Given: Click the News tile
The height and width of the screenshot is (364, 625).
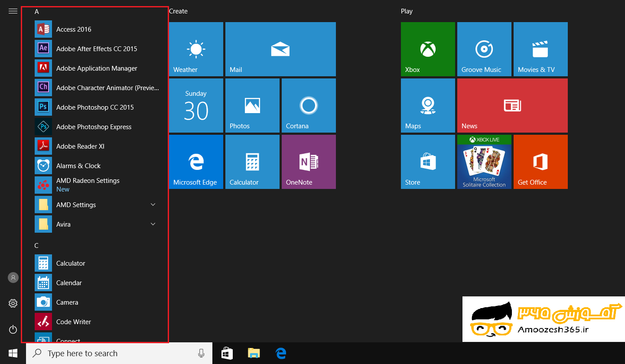Looking at the screenshot, I should coord(512,106).
